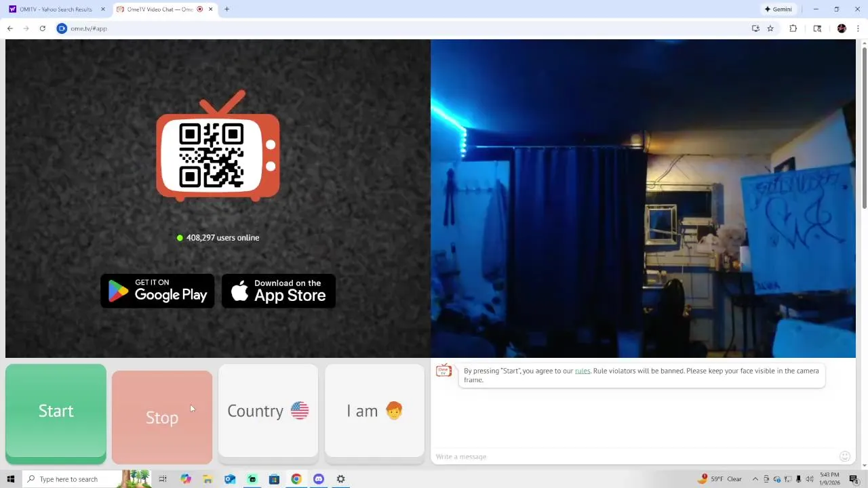Switch to the OMITV Yahoo Search Results tab
The image size is (868, 488).
point(56,9)
